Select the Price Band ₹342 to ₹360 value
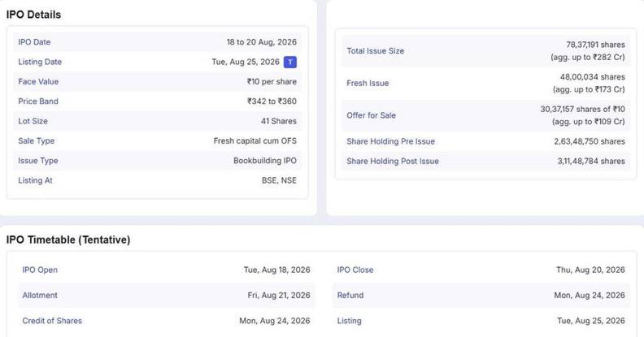The height and width of the screenshot is (337, 644). click(x=272, y=102)
